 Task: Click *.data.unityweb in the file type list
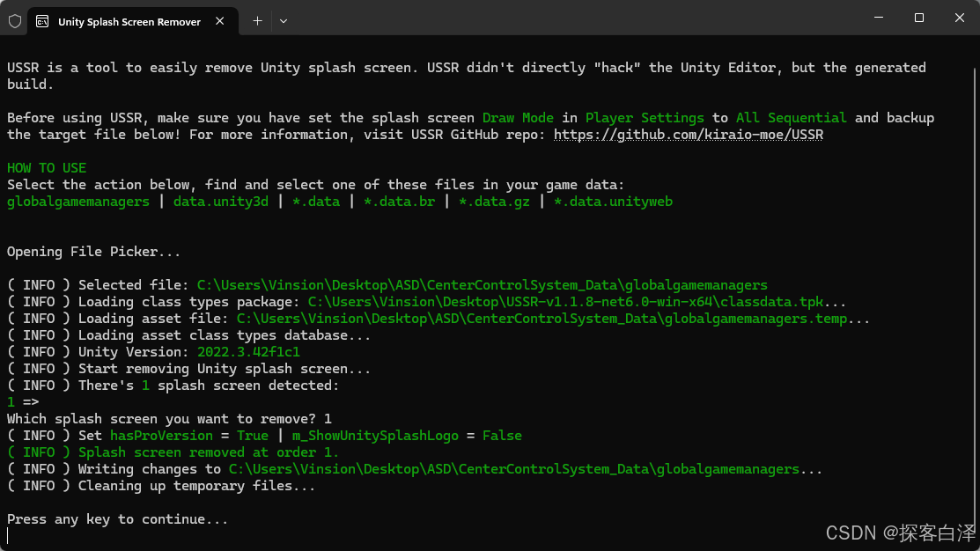click(613, 202)
